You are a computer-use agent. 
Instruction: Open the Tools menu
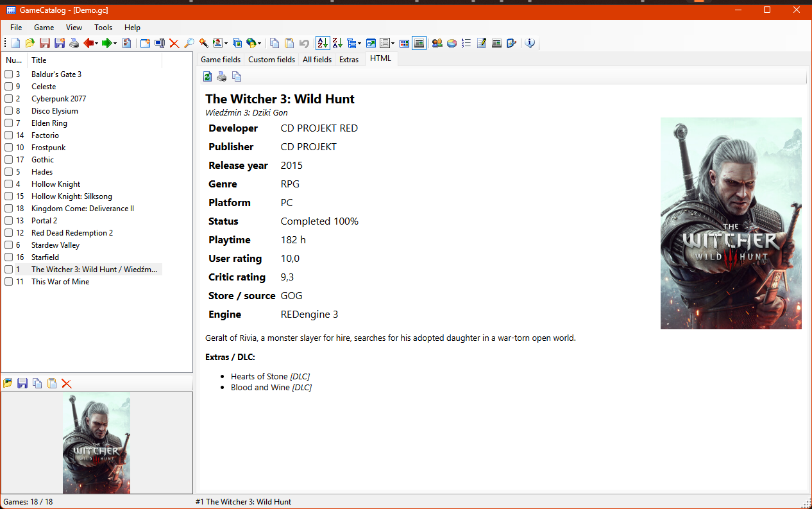pos(103,28)
